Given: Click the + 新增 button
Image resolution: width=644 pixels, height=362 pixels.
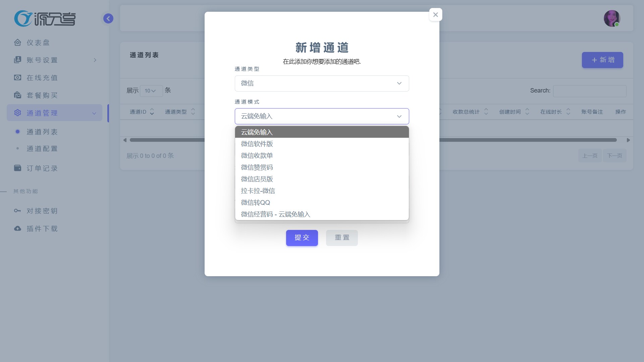Looking at the screenshot, I should pos(602,60).
